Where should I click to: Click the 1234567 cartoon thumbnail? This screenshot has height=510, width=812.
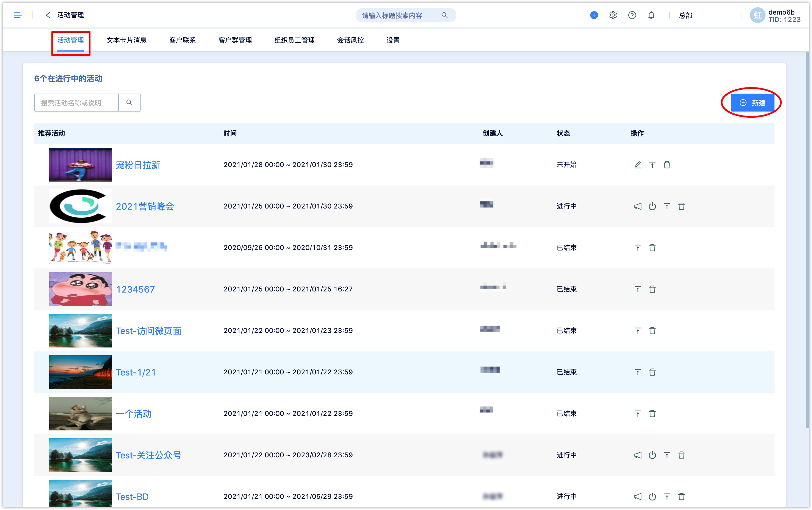(80, 289)
